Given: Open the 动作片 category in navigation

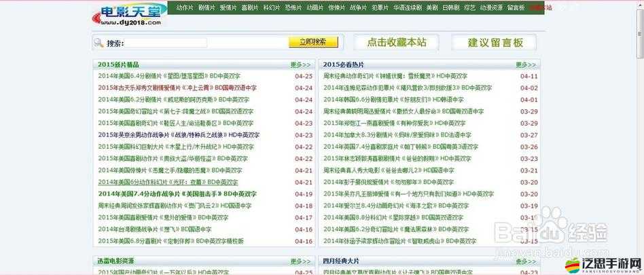Looking at the screenshot, I should (184, 7).
